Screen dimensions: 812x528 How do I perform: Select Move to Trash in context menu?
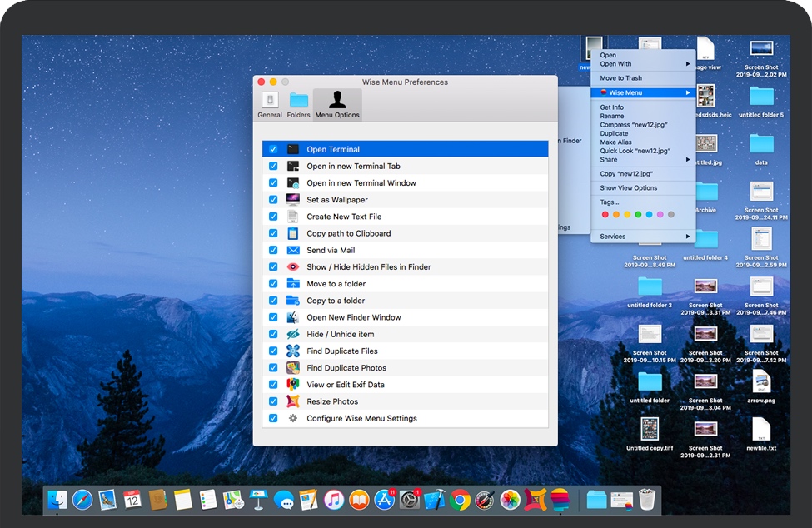pos(620,78)
